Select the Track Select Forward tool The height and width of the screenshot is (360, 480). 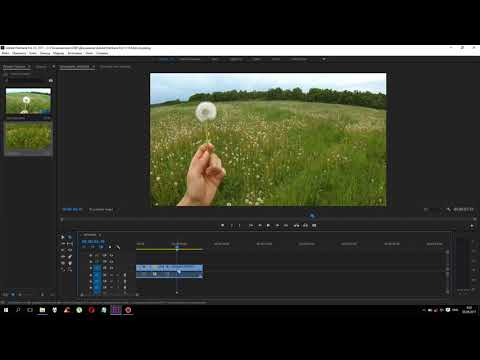point(70,237)
